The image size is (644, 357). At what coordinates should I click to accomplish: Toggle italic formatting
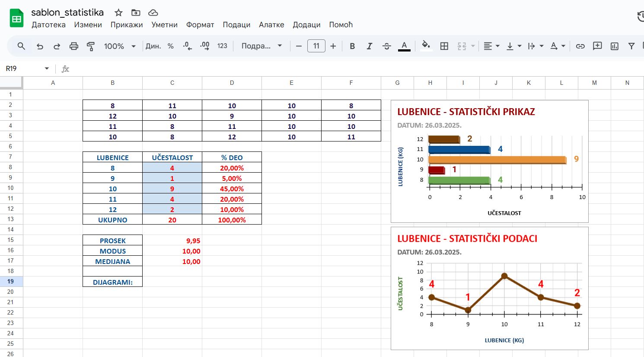369,46
